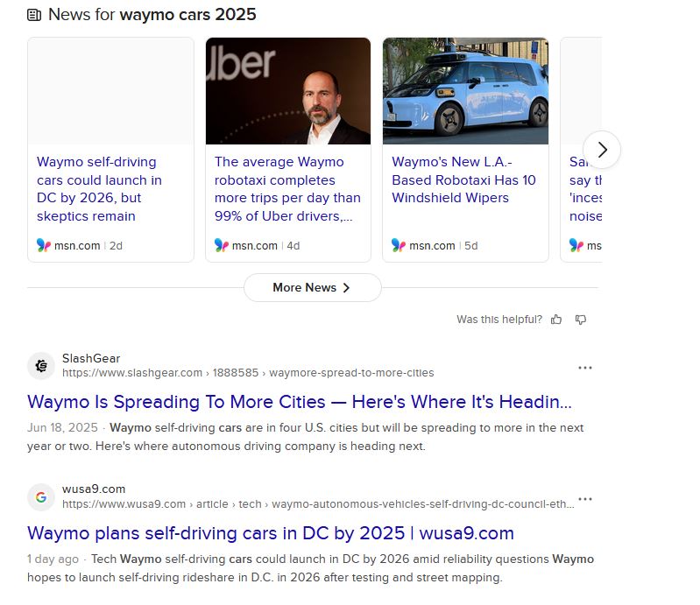Give thumbs down for helpful feedback

580,320
